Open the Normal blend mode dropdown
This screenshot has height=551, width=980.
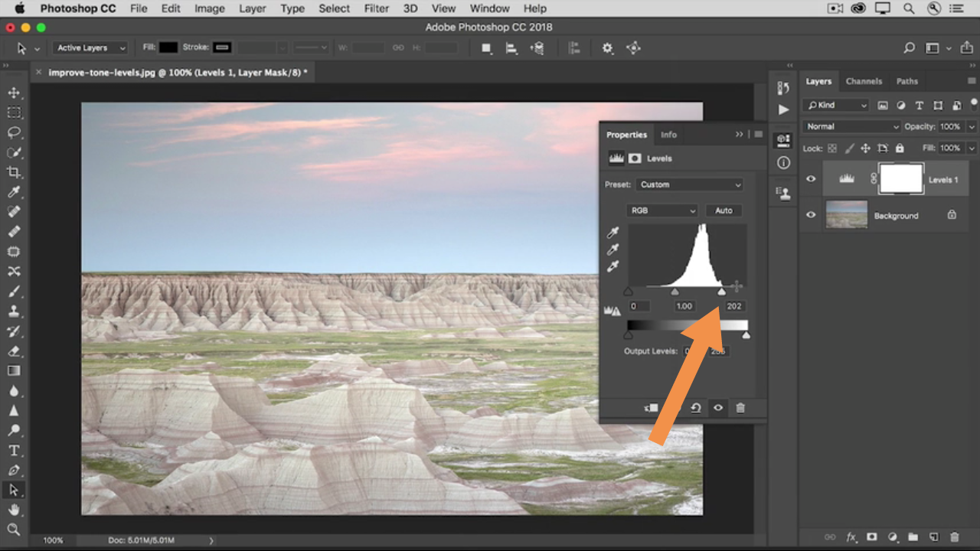pos(851,126)
